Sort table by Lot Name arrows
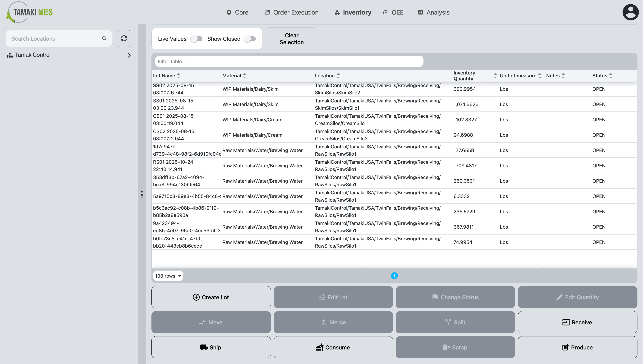The width and height of the screenshot is (643, 364). [178, 76]
